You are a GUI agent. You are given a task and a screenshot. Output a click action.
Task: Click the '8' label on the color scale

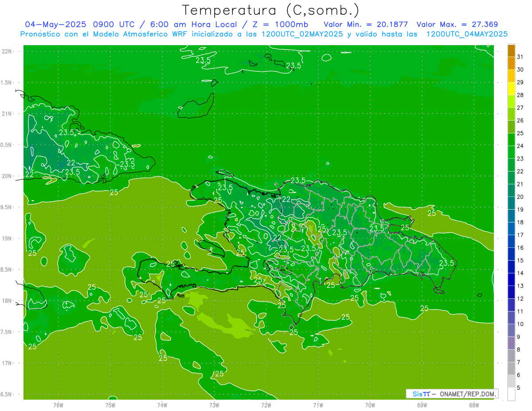[x=519, y=350]
